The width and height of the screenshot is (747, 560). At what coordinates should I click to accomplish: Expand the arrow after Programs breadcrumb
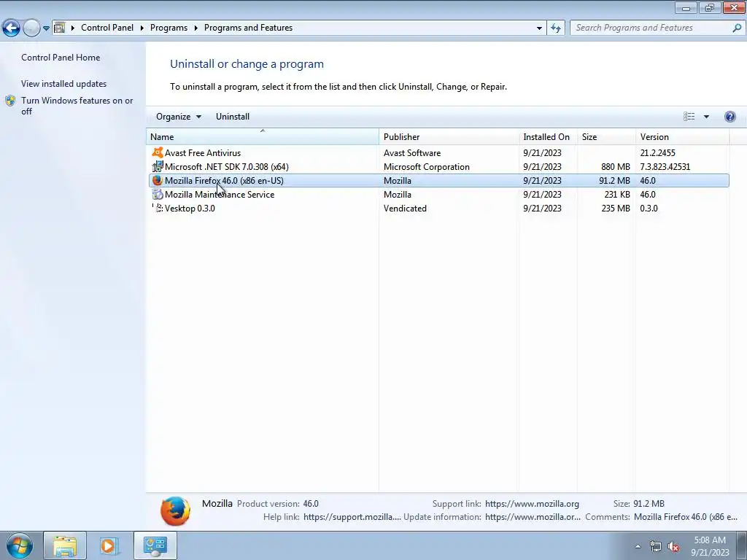tap(196, 28)
